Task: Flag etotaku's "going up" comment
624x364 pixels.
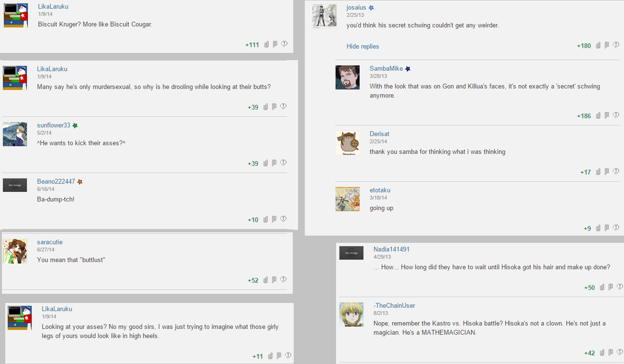Action: click(x=607, y=228)
